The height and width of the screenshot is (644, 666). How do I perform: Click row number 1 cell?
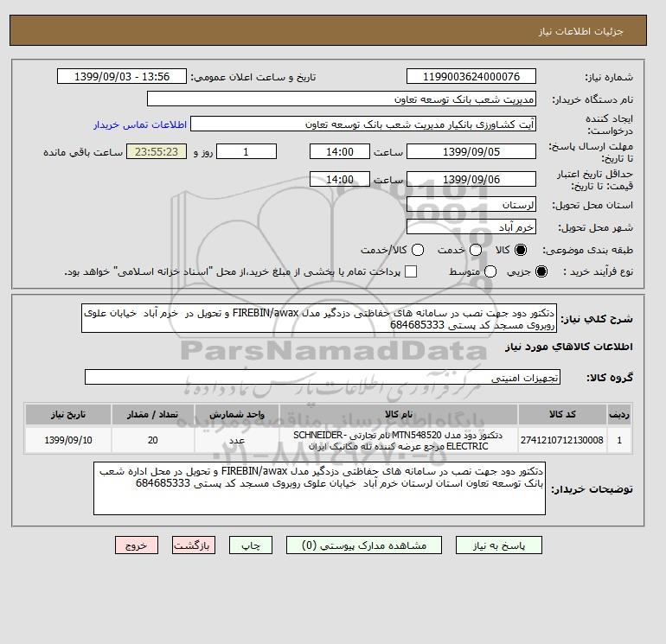618,440
